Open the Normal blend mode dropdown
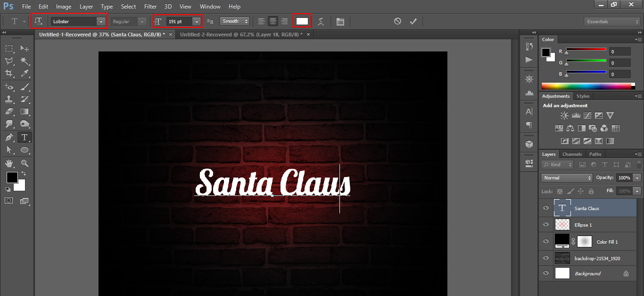 pos(567,178)
